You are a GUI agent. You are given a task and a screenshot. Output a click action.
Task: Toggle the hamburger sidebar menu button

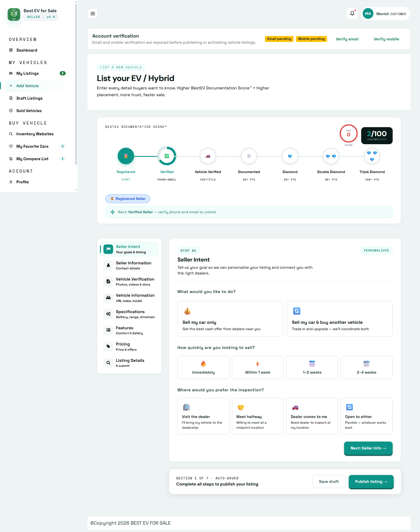coord(93,14)
